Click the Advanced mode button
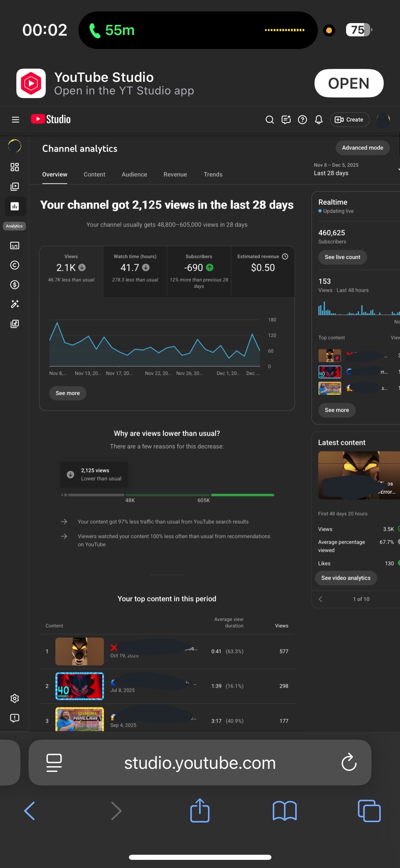The height and width of the screenshot is (868, 400). click(x=362, y=148)
